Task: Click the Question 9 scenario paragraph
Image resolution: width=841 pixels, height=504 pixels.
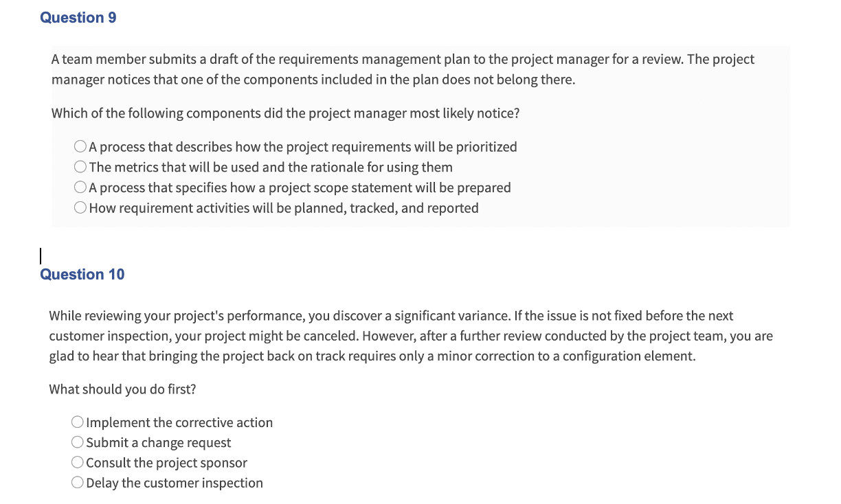Action: [402, 69]
